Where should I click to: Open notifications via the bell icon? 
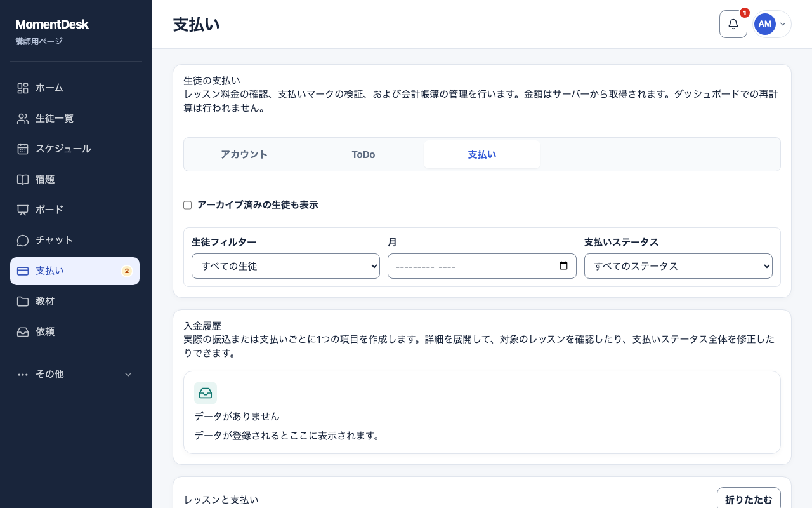coord(733,24)
